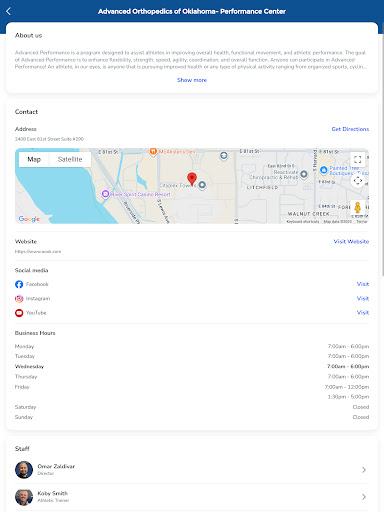Click Koby Smith's profile photo
This screenshot has height=512, width=384.
24,497
